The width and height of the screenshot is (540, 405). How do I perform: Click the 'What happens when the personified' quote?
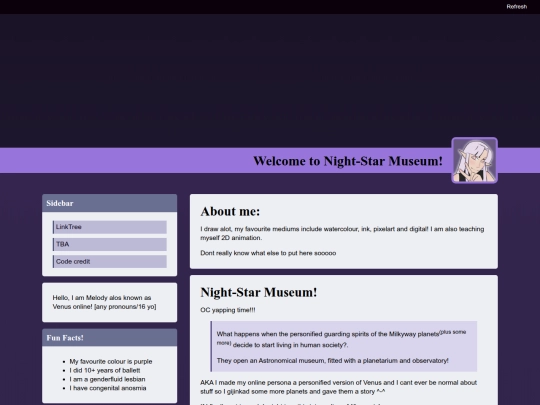(x=341, y=339)
